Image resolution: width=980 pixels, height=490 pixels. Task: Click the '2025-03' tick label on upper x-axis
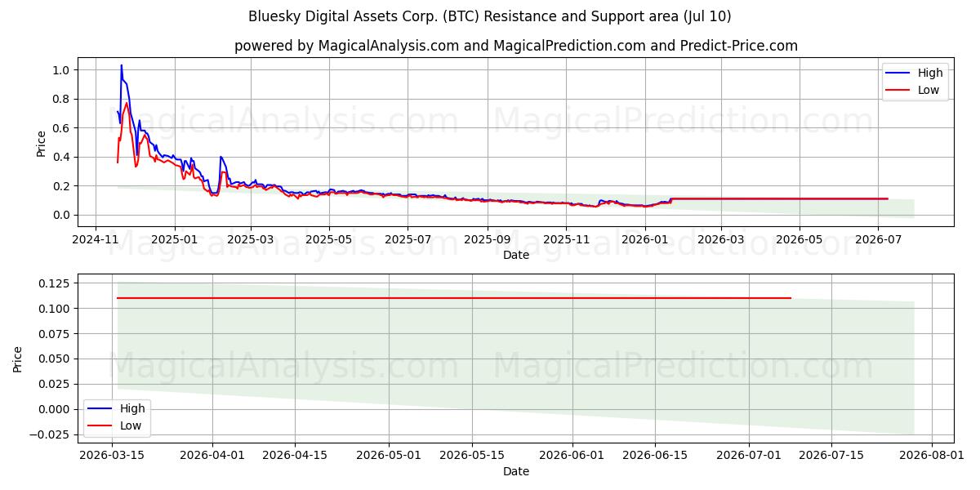[x=250, y=239]
